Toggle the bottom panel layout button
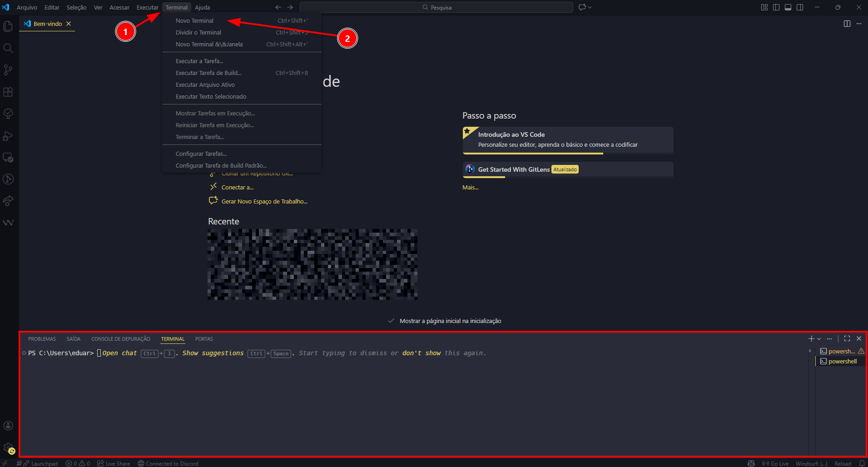 click(788, 7)
